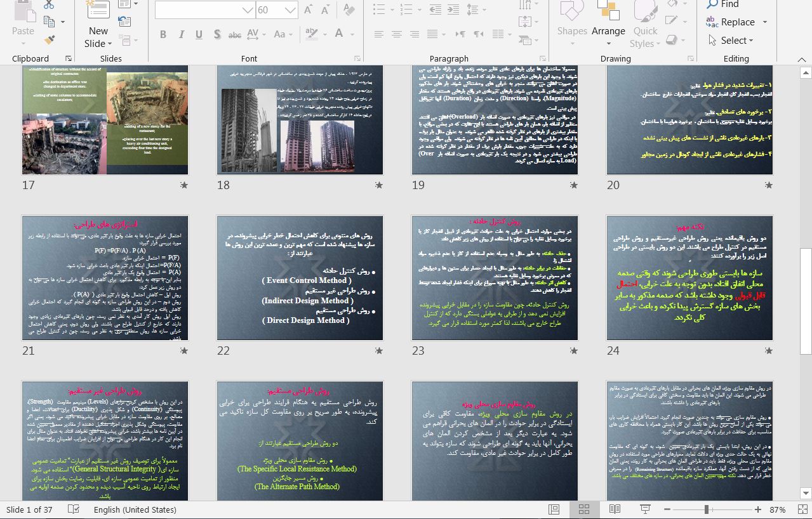
Task: Click the spell check icon in status bar
Action: tap(74, 509)
